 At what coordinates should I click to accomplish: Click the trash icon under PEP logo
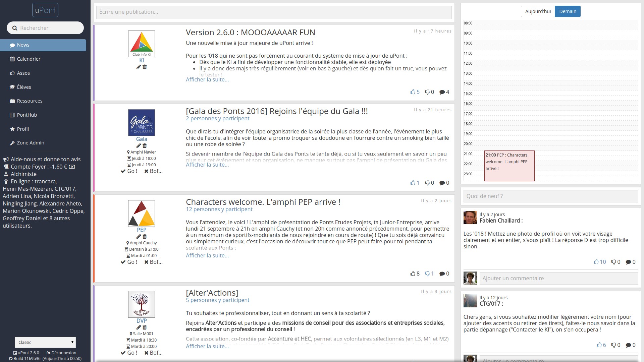145,237
